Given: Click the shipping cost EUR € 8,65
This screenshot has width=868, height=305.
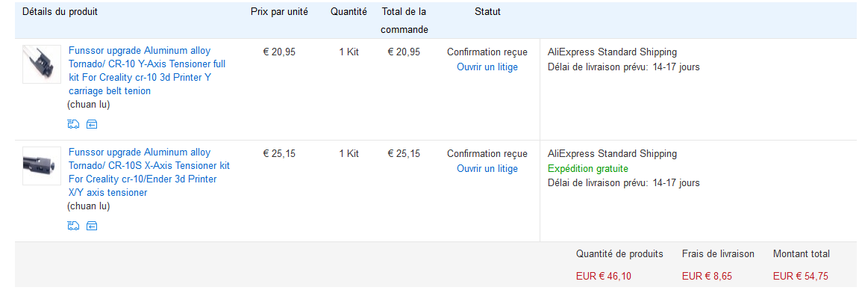Looking at the screenshot, I should [707, 277].
